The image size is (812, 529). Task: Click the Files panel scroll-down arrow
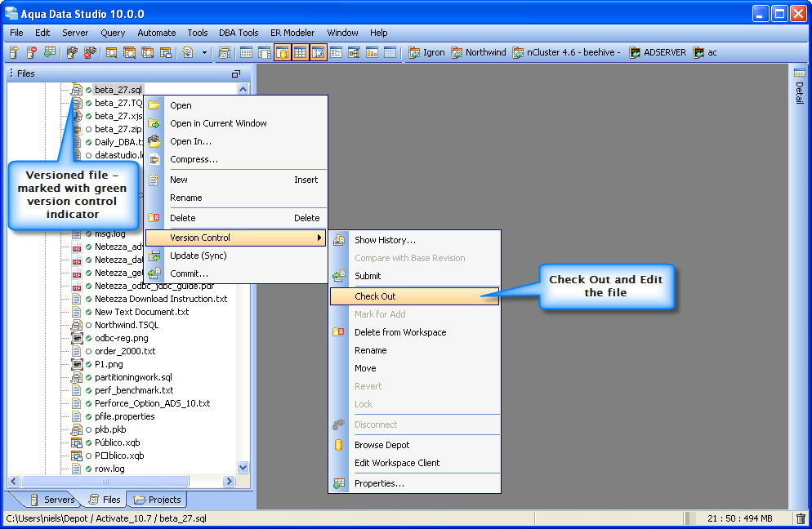(243, 468)
